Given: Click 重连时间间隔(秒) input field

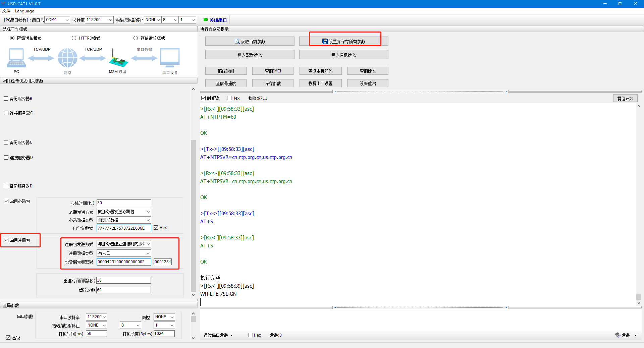Looking at the screenshot, I should pyautogui.click(x=123, y=280).
